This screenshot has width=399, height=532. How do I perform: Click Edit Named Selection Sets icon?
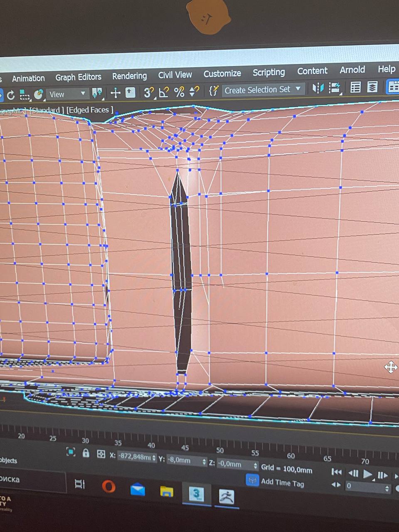[213, 91]
